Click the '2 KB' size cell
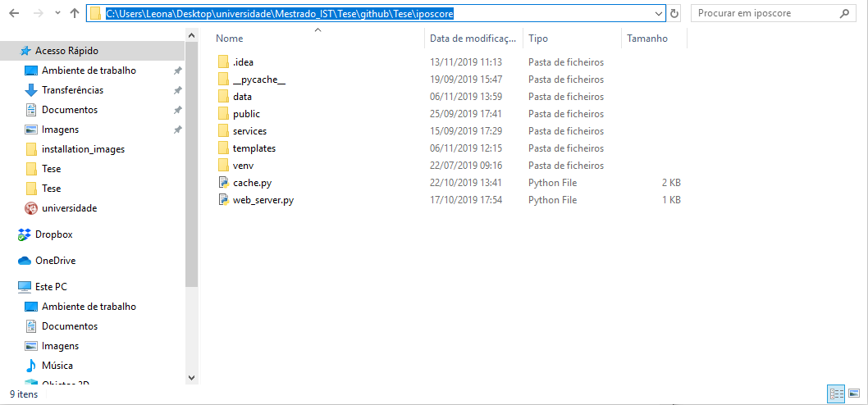The width and height of the screenshot is (868, 405). tap(671, 183)
